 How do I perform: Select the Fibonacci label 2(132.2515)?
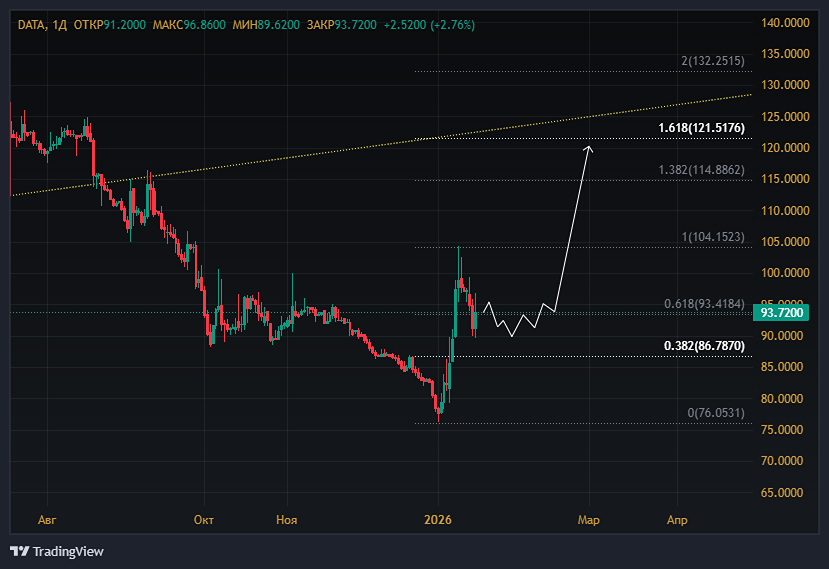coord(713,61)
